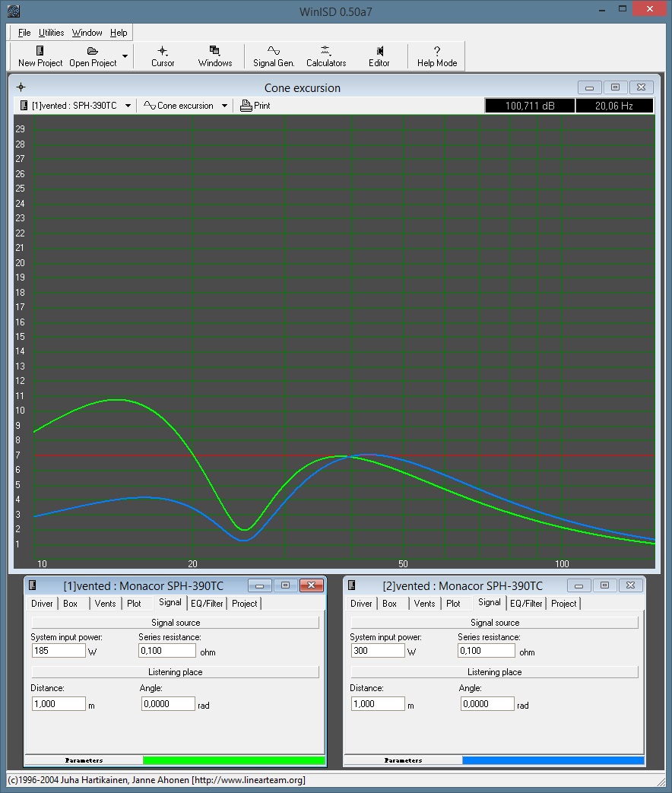Open the Utilities menu
Screen dimensions: 672x793
click(52, 33)
